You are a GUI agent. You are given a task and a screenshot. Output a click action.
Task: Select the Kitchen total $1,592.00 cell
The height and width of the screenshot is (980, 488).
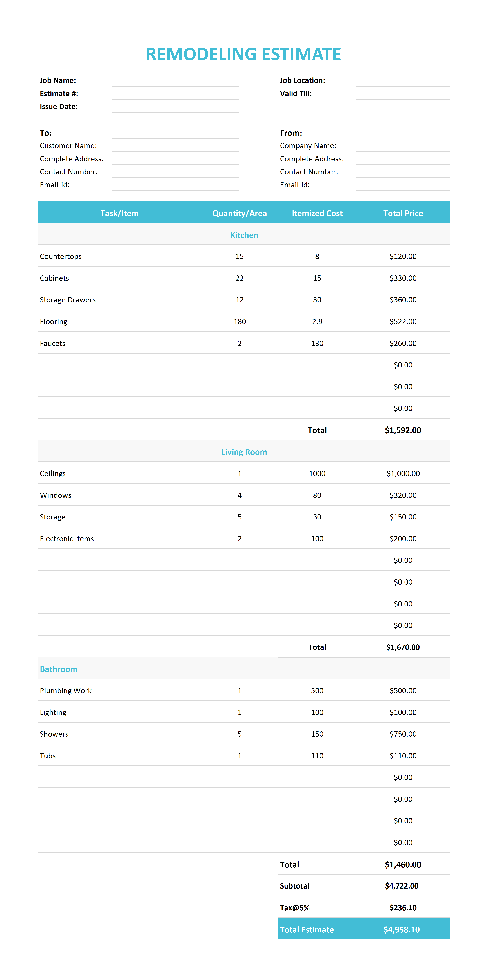403,430
